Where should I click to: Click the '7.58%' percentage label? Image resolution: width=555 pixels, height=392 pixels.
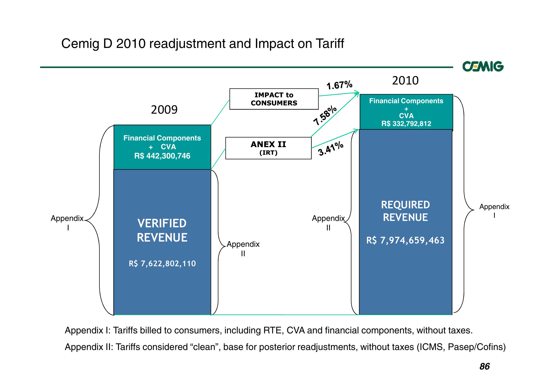[325, 115]
